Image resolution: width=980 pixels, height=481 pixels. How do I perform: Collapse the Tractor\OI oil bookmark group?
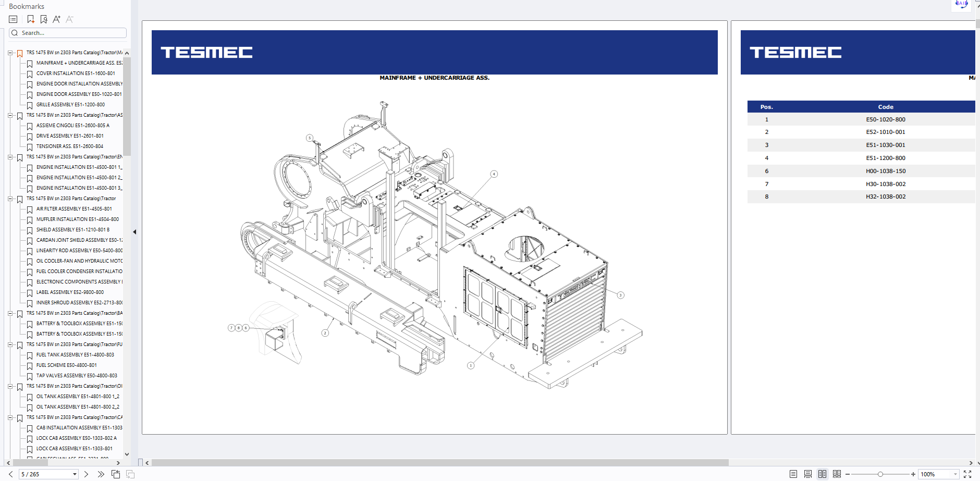click(x=10, y=386)
